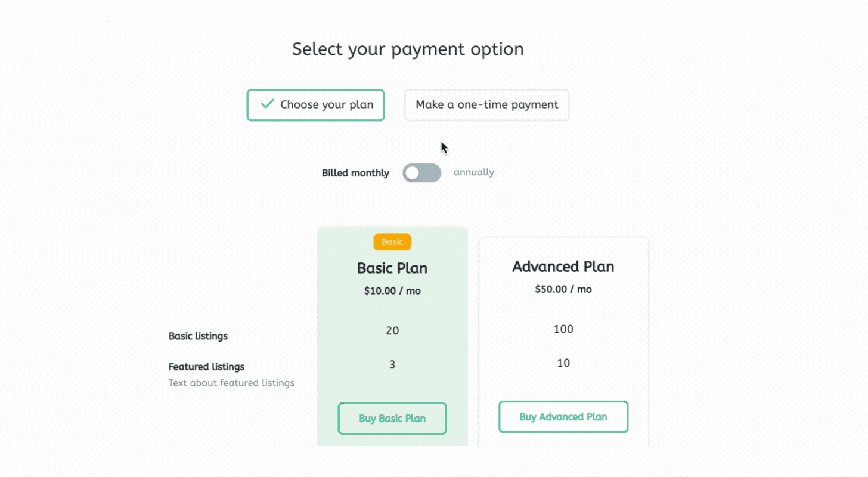Viewport: 868px width, 477px height.
Task: Toggle billing from monthly to annually
Action: tap(421, 172)
